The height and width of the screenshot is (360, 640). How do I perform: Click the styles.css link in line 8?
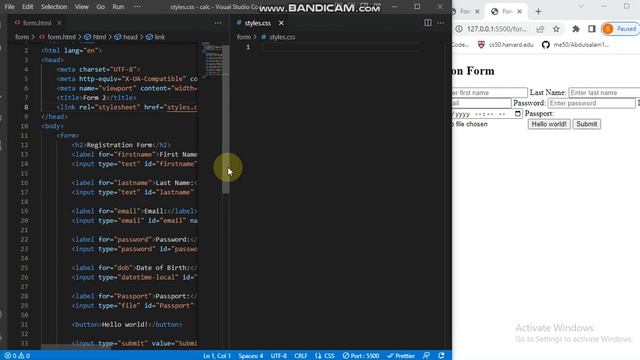tap(182, 107)
